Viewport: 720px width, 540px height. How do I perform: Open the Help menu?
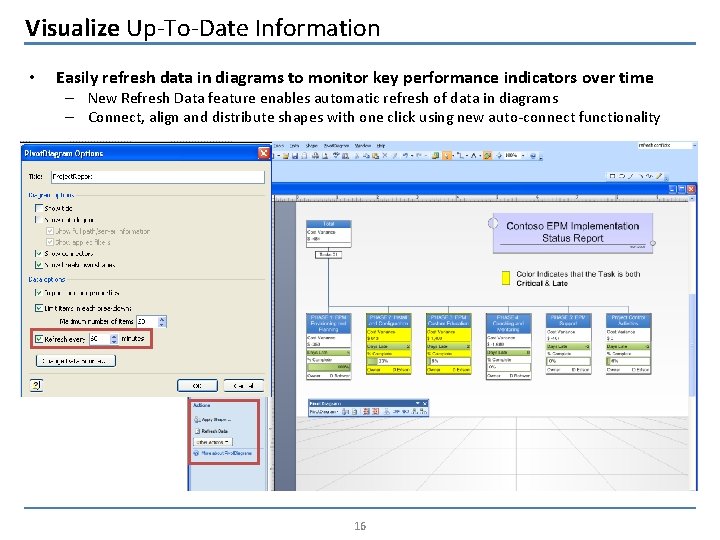381,146
